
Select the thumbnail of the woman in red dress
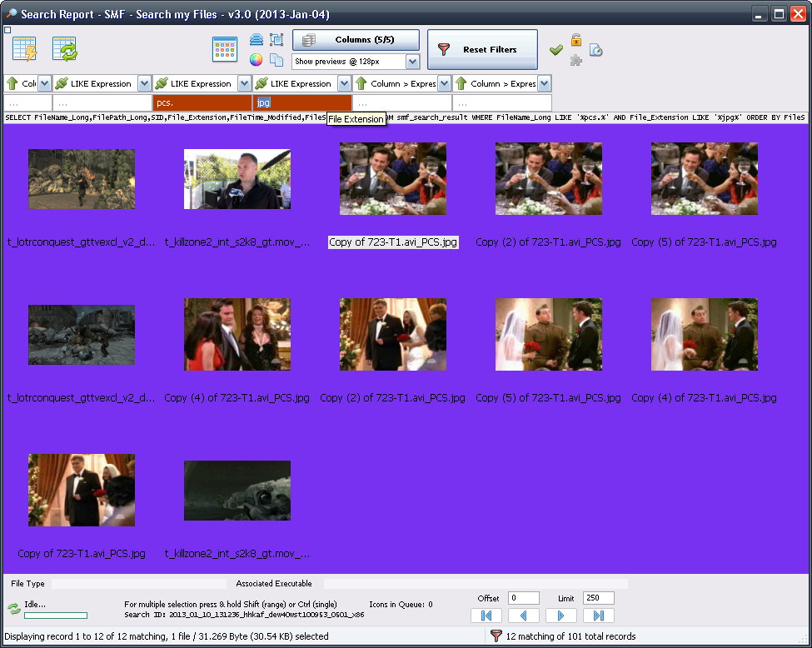point(237,335)
